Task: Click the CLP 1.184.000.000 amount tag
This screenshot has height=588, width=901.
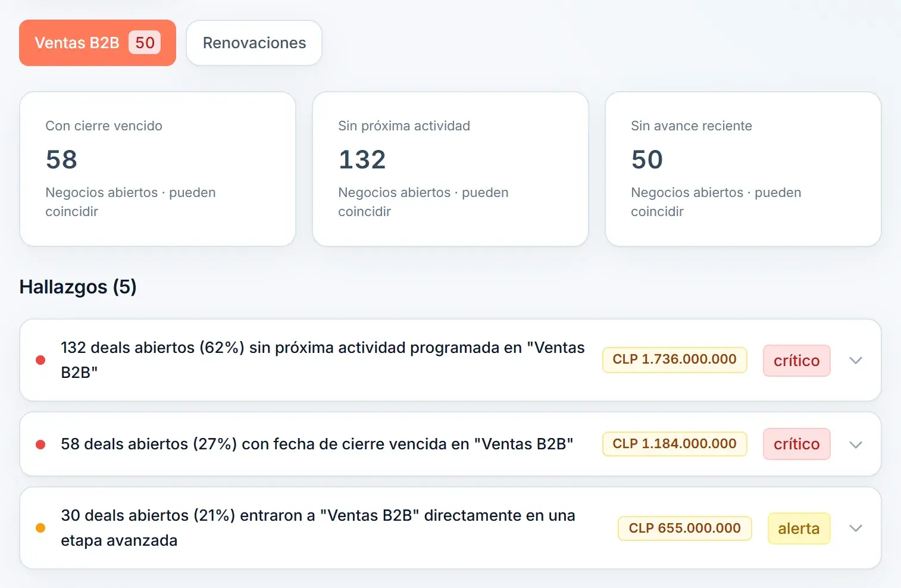Action: (675, 444)
